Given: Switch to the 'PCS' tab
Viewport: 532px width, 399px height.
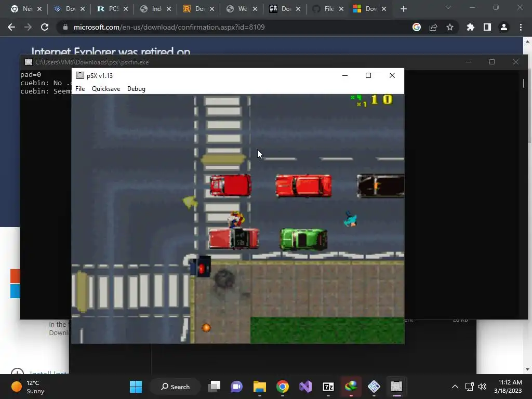Looking at the screenshot, I should pos(112,9).
